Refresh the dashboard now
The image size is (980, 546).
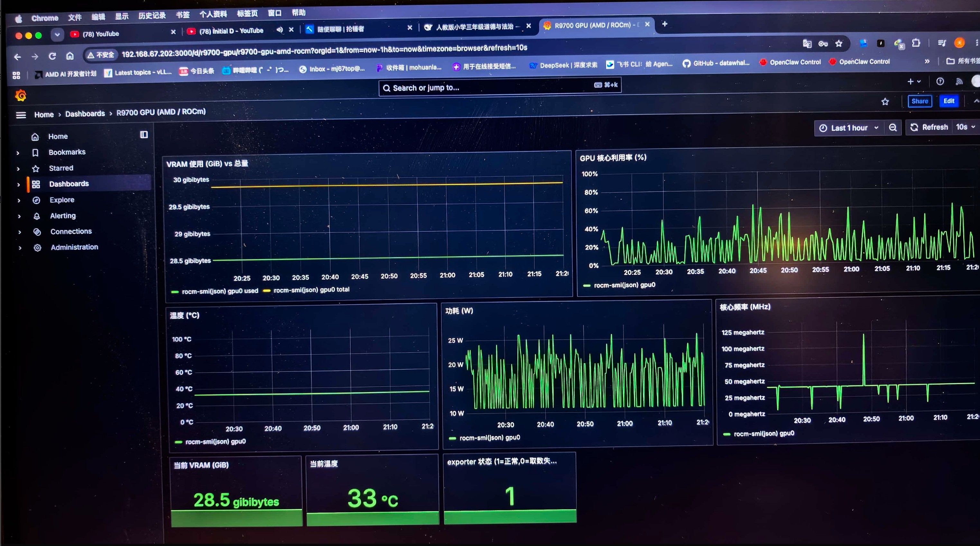[929, 127]
